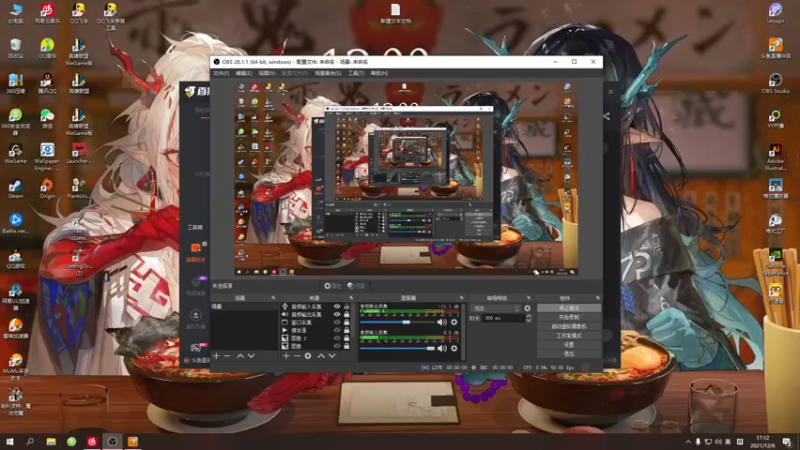Image resolution: width=800 pixels, height=450 pixels.
Task: Remove the selected source with minus icon
Action: click(x=296, y=356)
